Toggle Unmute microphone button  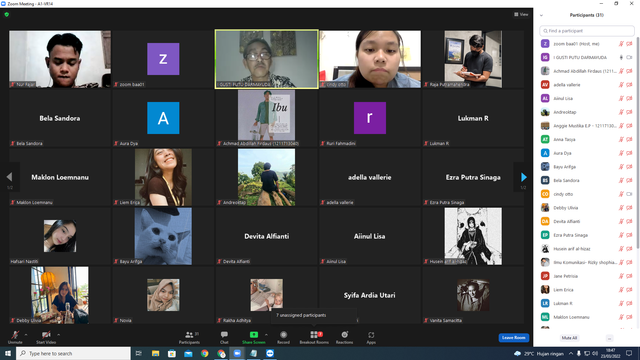[15, 337]
